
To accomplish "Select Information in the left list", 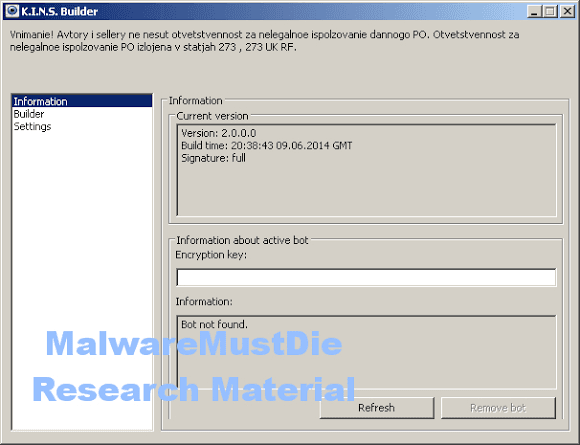I will point(82,101).
